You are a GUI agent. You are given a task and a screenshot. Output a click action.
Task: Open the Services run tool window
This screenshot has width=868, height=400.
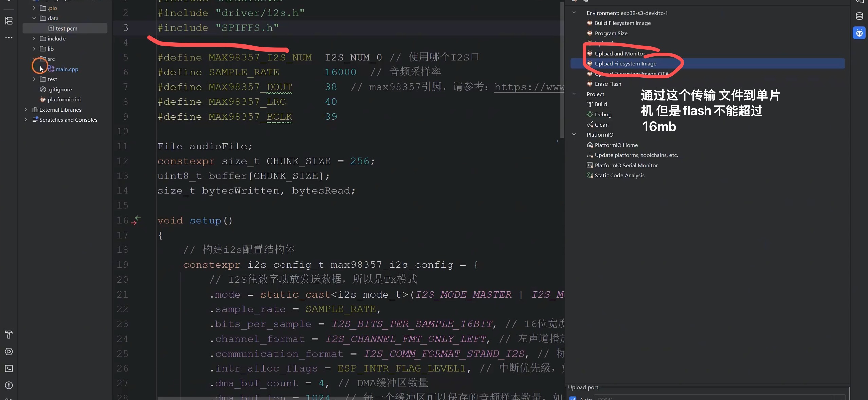tap(9, 351)
